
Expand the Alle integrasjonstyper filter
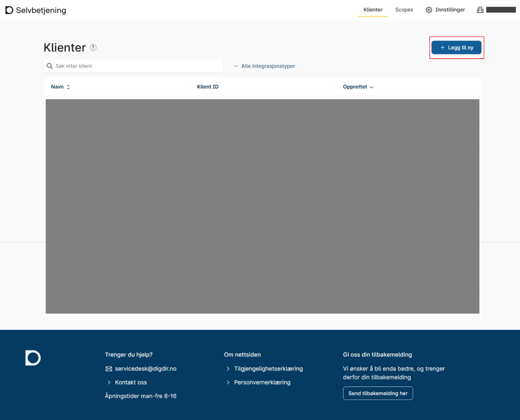(265, 66)
